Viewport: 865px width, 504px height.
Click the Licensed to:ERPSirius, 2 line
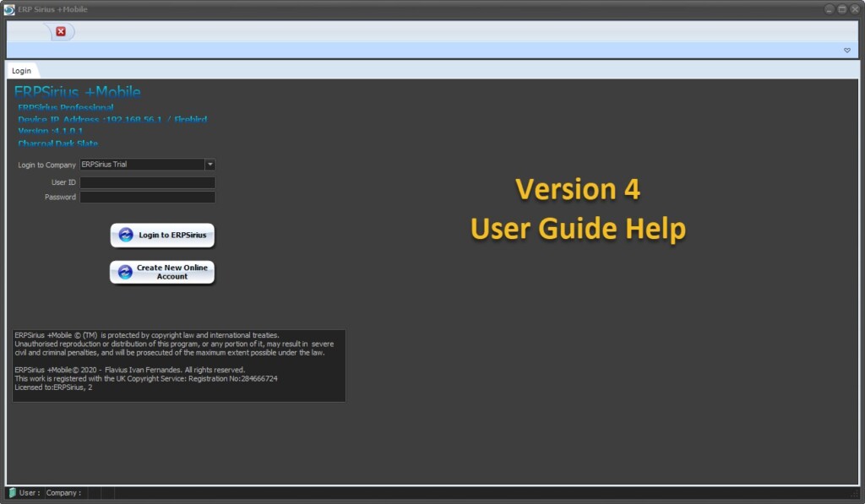(x=53, y=387)
